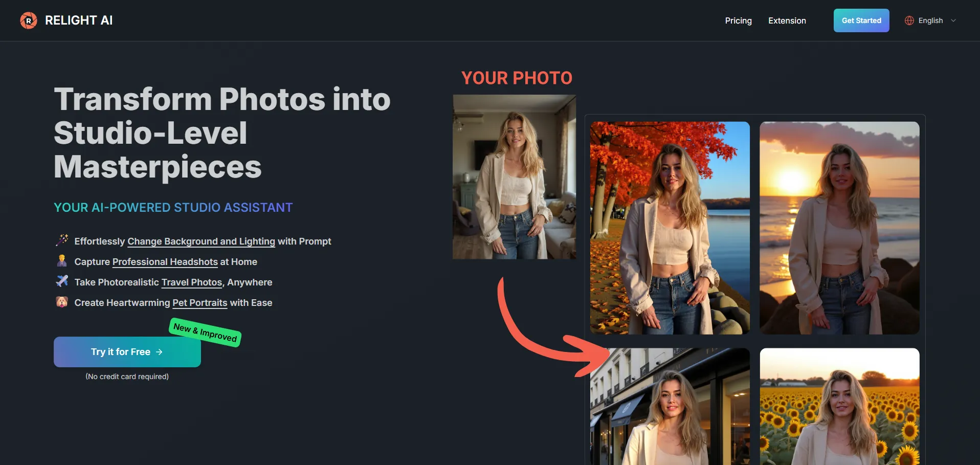Image resolution: width=980 pixels, height=465 pixels.
Task: Click the arrow inside Try it for Free
Action: (159, 352)
